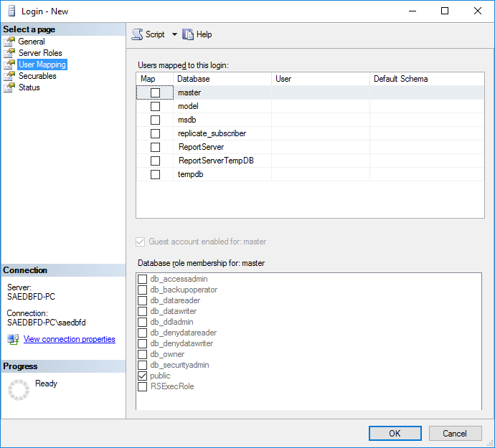The image size is (495, 448).
Task: Click the connection properties icon
Action: pyautogui.click(x=13, y=339)
